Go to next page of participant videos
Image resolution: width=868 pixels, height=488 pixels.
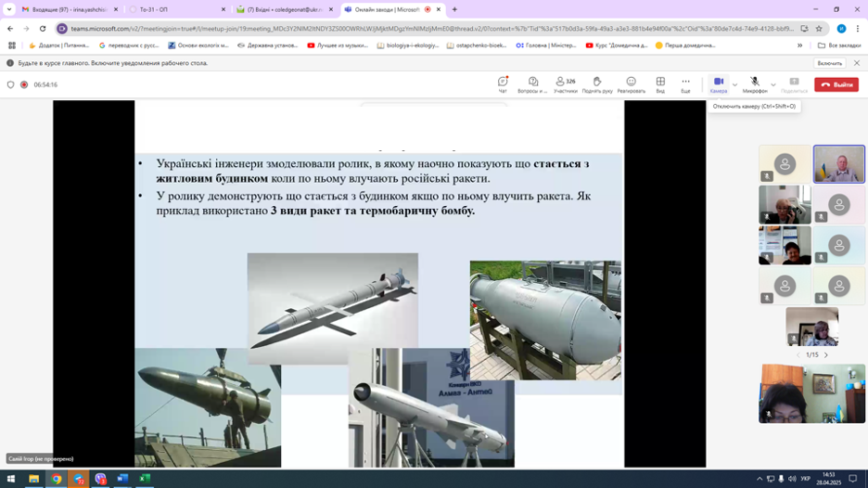click(x=826, y=355)
